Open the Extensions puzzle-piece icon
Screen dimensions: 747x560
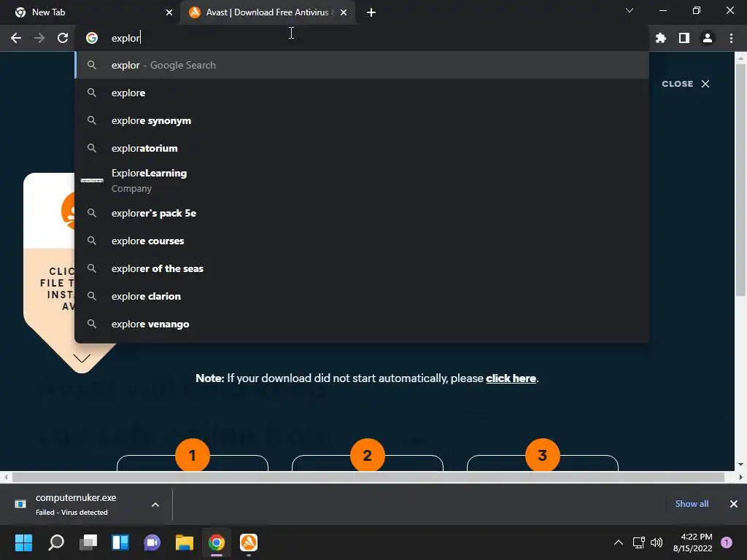point(660,38)
